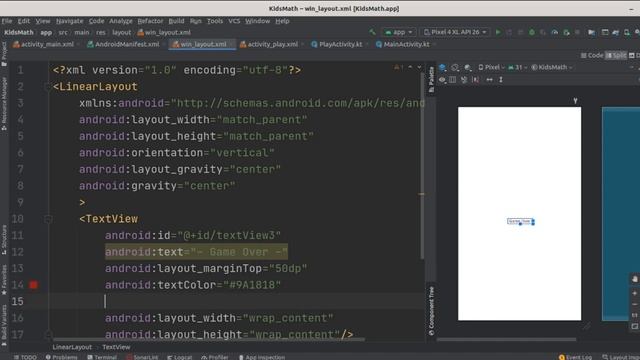Screen dimensions: 640x360
Task: Open the API 31 version dropdown
Action: (x=517, y=67)
